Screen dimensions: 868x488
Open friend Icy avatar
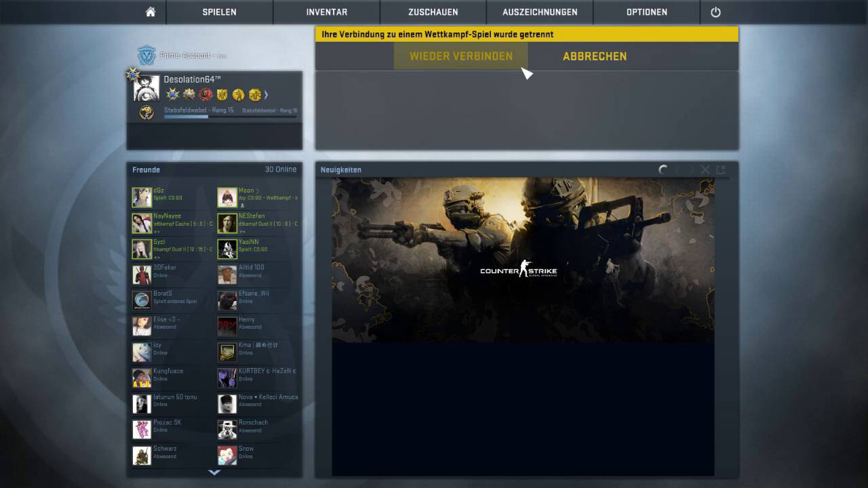(x=142, y=352)
